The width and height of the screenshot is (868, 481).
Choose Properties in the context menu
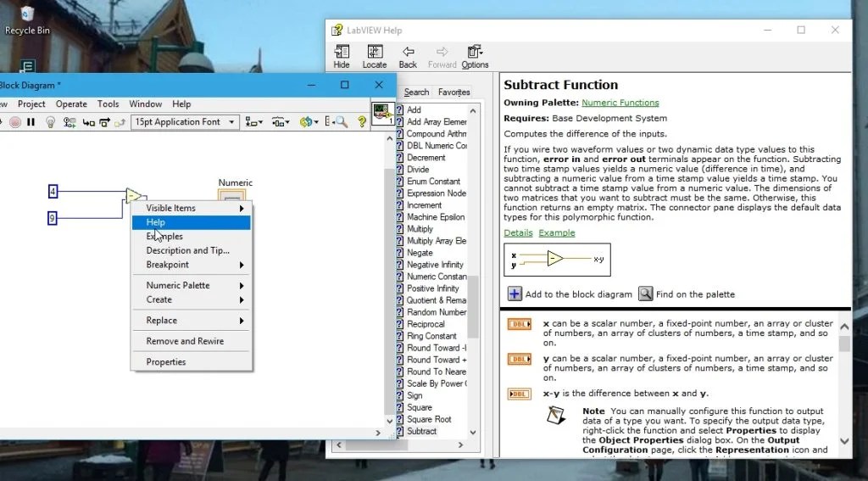tap(192, 362)
